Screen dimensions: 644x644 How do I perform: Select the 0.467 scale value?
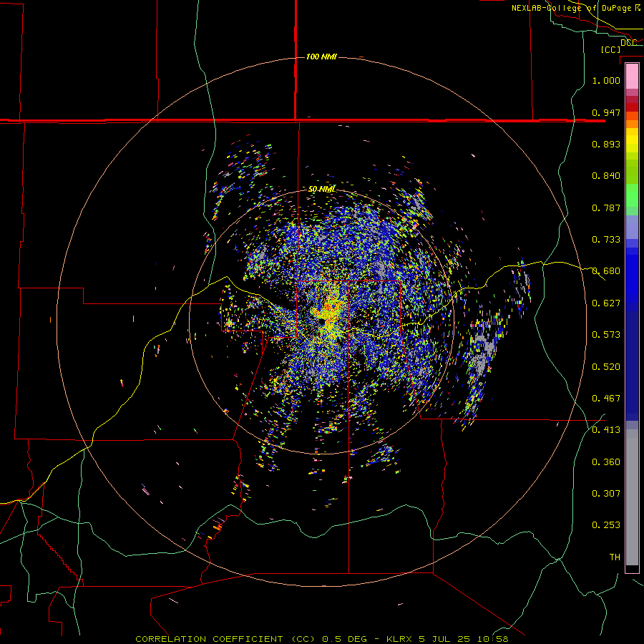[606, 399]
